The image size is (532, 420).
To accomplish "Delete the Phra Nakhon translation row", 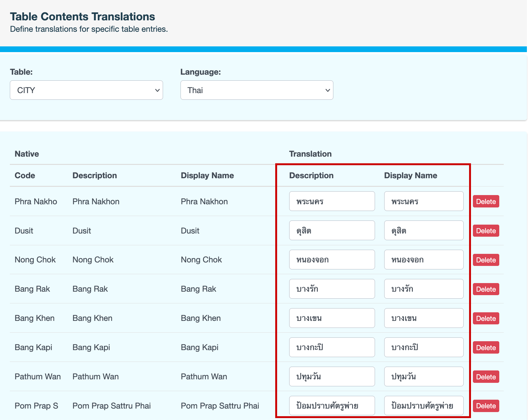I will click(x=486, y=201).
